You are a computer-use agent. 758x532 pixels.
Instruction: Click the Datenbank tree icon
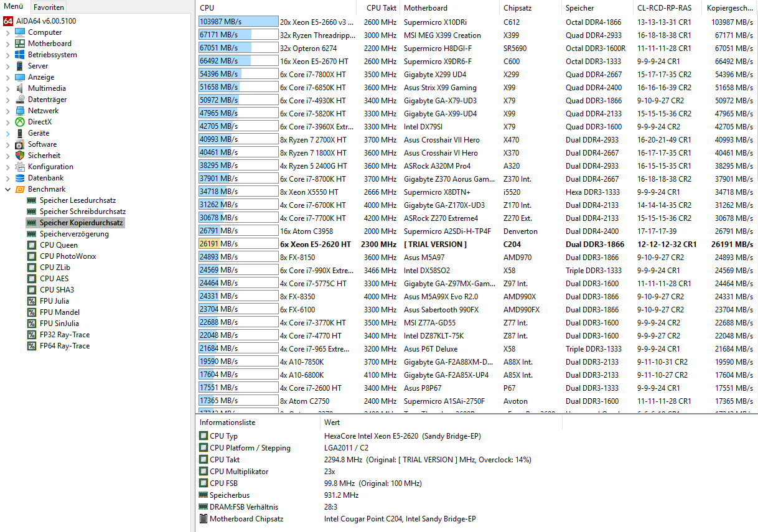(20, 178)
